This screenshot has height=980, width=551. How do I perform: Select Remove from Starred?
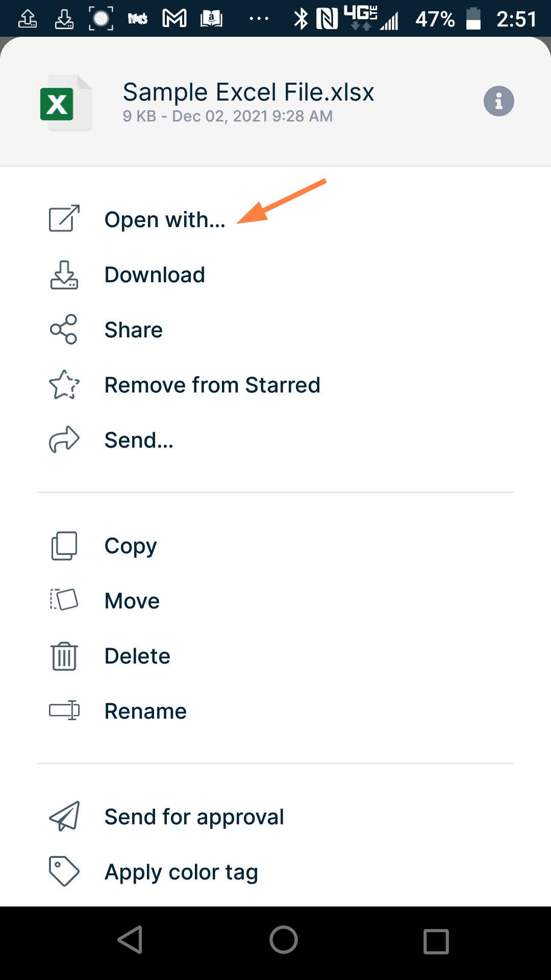click(x=212, y=385)
